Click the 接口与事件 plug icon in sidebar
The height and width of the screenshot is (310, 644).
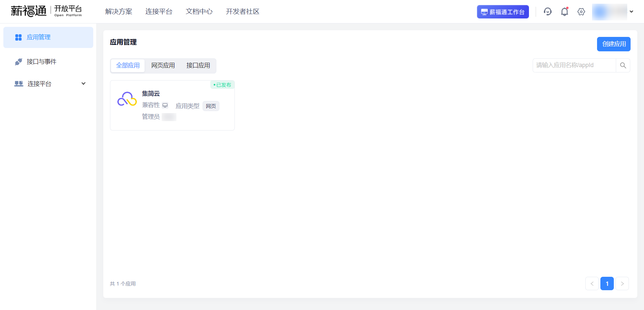pyautogui.click(x=18, y=62)
